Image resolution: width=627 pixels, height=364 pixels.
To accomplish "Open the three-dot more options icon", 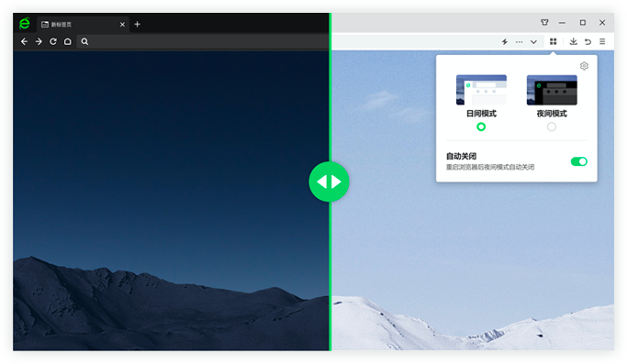I will 519,42.
